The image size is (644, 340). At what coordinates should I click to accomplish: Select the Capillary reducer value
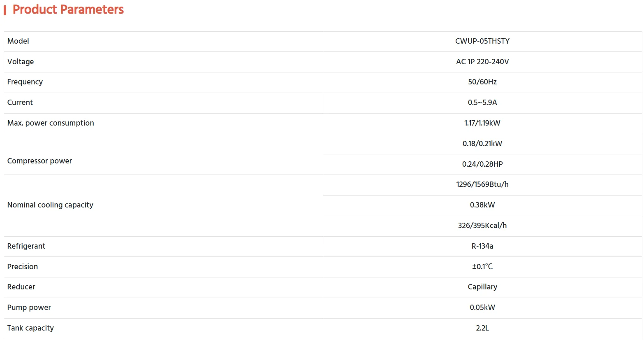pyautogui.click(x=482, y=287)
